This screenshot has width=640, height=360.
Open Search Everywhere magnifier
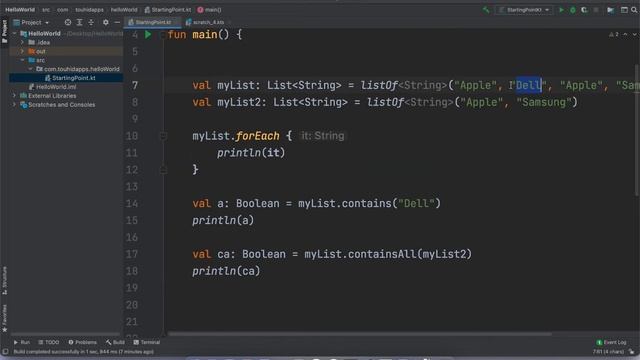pos(634,10)
